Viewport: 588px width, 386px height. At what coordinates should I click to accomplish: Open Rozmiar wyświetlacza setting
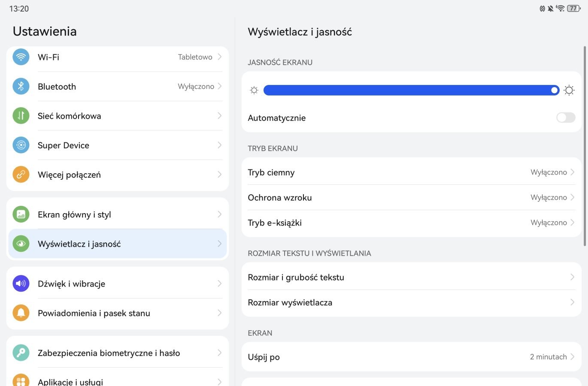pos(412,302)
